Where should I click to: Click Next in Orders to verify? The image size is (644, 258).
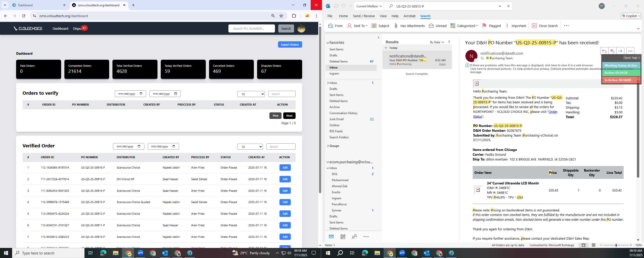click(x=289, y=116)
